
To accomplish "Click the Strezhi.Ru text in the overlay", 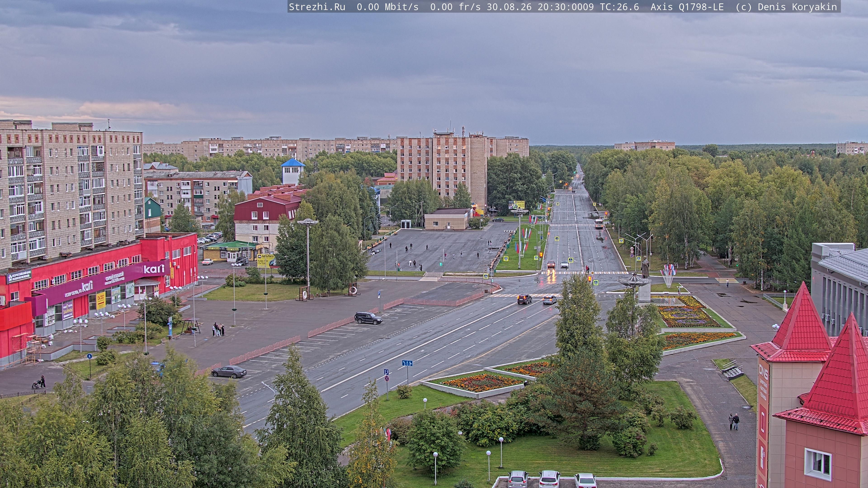I will point(317,7).
